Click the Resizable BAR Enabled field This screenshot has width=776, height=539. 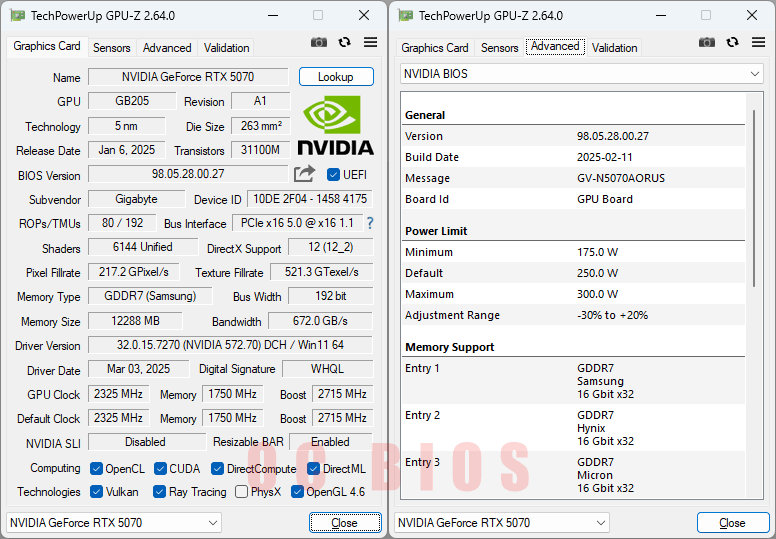coord(331,442)
